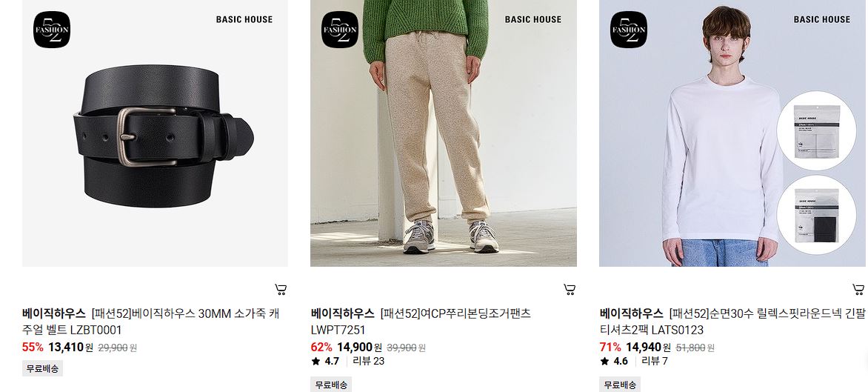Image resolution: width=868 pixels, height=392 pixels.
Task: Click the star rating 4.7 icon
Action: pos(316,362)
